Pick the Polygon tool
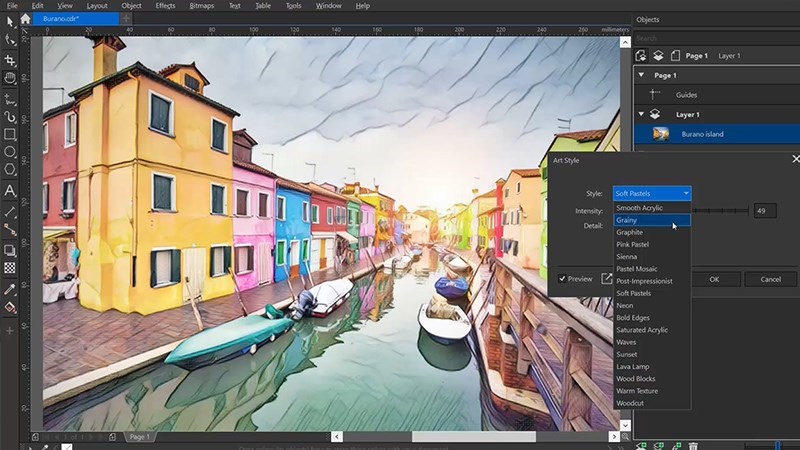This screenshot has width=800, height=450. pyautogui.click(x=10, y=170)
